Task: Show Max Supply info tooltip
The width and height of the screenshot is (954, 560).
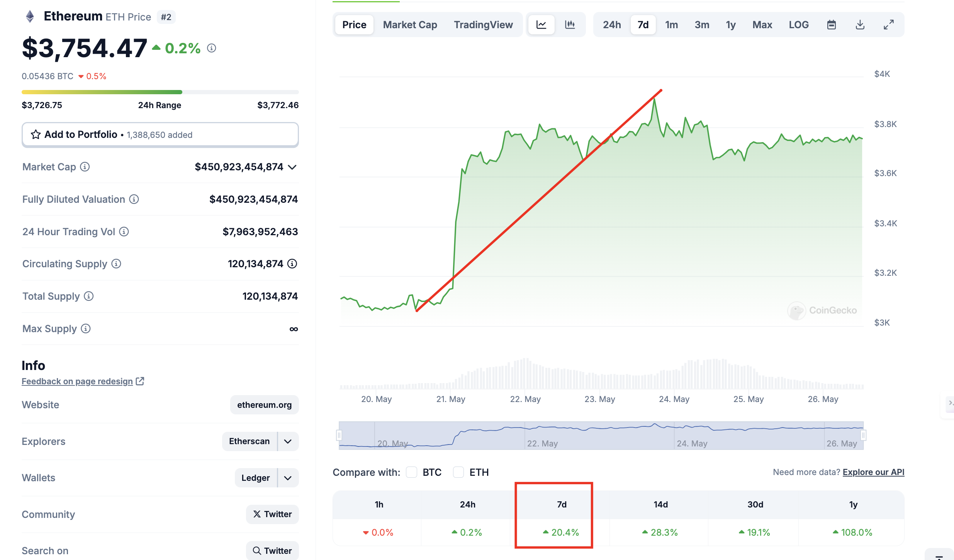Action: tap(86, 329)
